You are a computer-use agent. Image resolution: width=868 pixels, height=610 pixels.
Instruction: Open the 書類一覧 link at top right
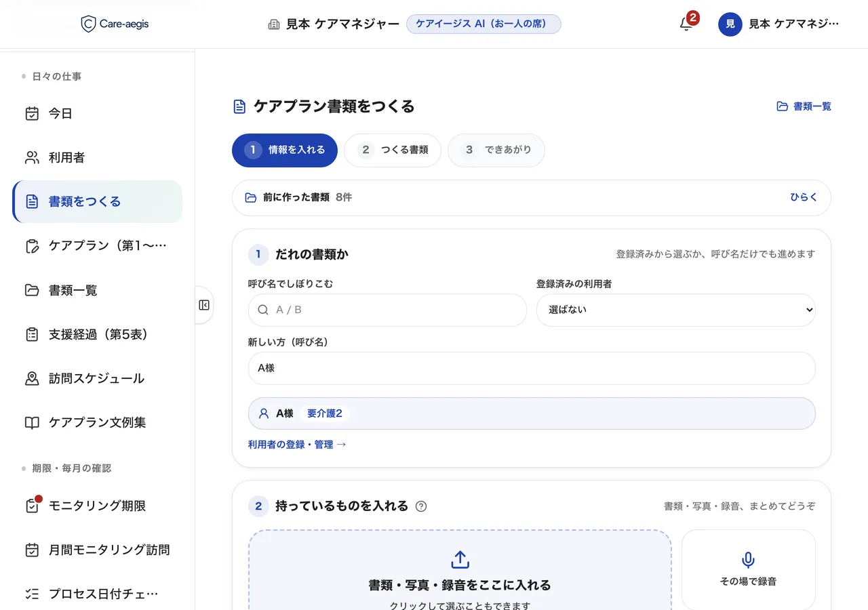[804, 106]
